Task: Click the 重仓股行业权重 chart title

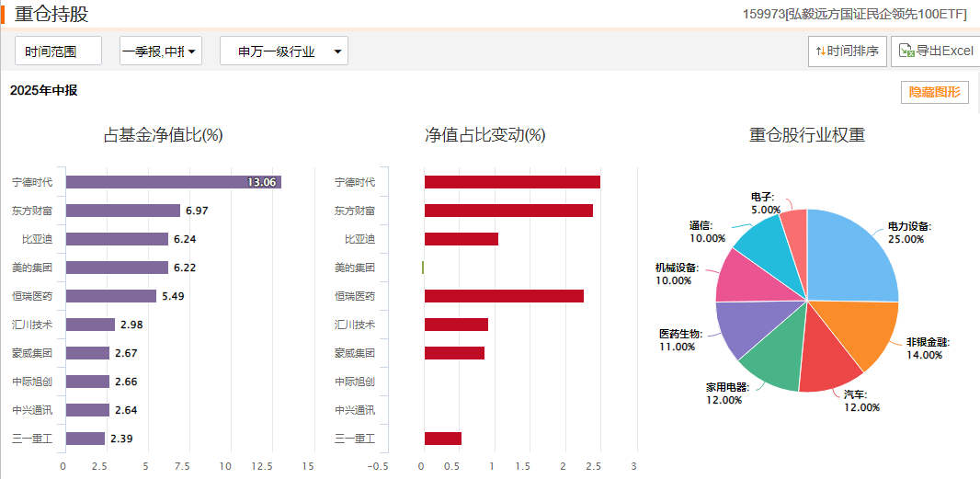Action: 807,135
